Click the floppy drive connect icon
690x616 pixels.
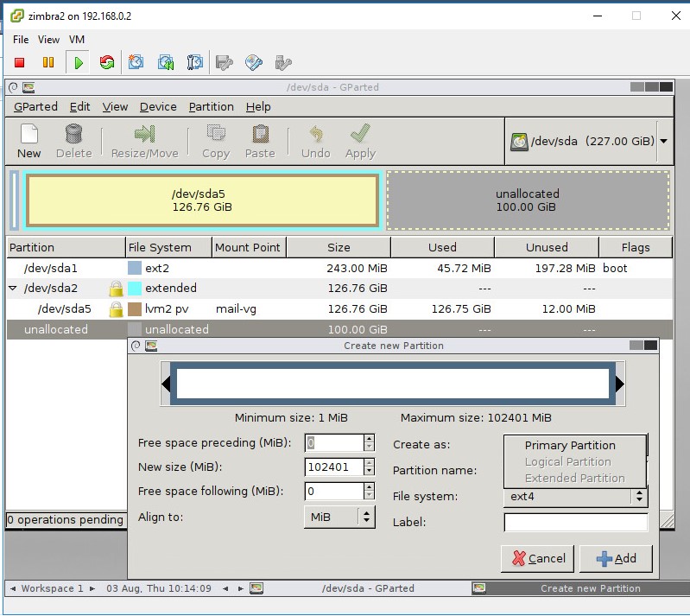225,62
